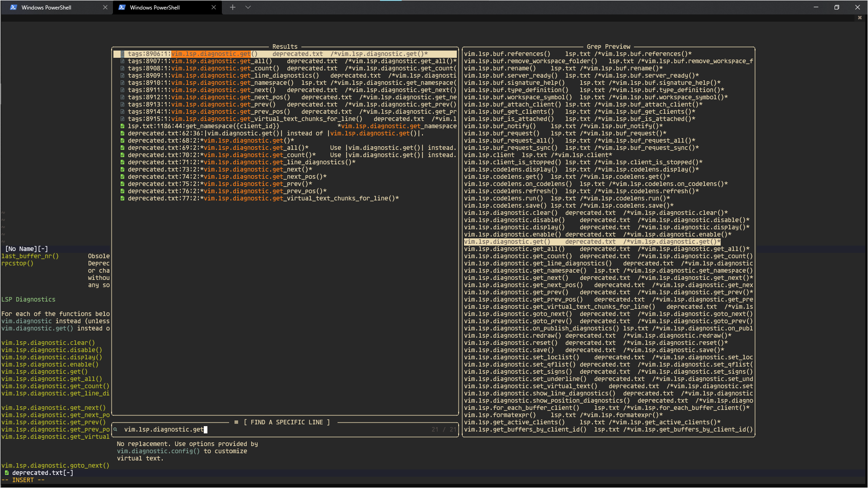Click the terminal icon on the second PowerShell tab
Image resolution: width=868 pixels, height=488 pixels.
click(x=122, y=7)
